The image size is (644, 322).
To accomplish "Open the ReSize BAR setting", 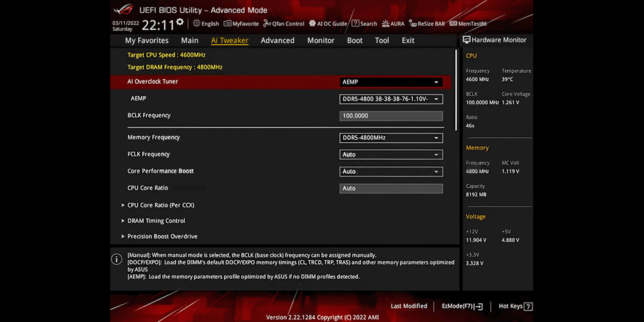I will pyautogui.click(x=427, y=24).
